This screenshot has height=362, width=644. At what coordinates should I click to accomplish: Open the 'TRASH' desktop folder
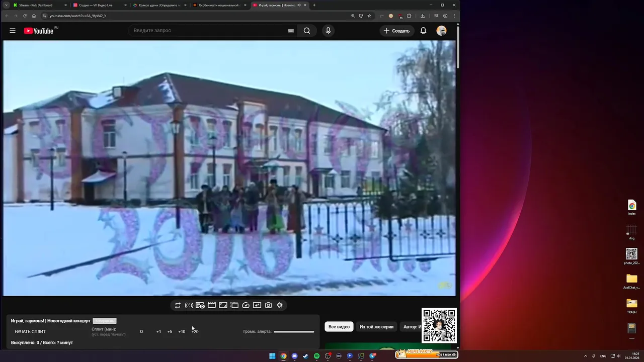pos(632,306)
